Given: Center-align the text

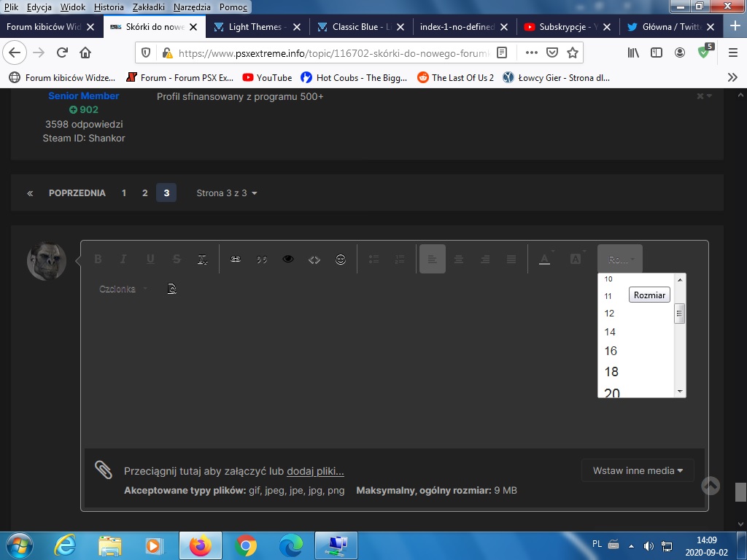Looking at the screenshot, I should click(459, 260).
